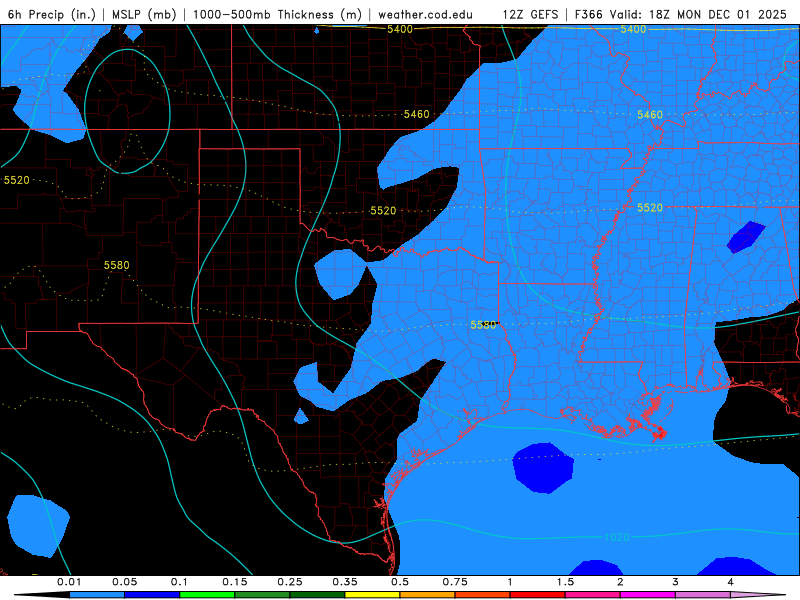Select the magenta 2–3 legend swatch
Image resolution: width=800 pixels, height=600 pixels.
coord(648,595)
